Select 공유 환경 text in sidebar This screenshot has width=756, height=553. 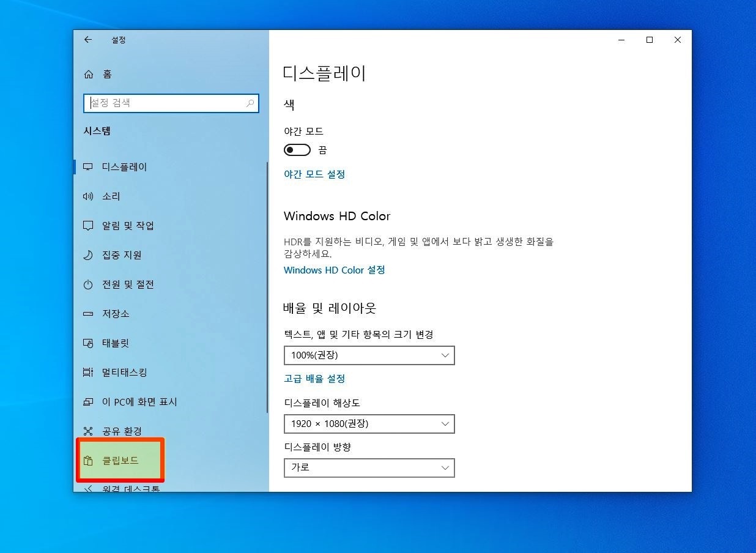[x=122, y=431]
